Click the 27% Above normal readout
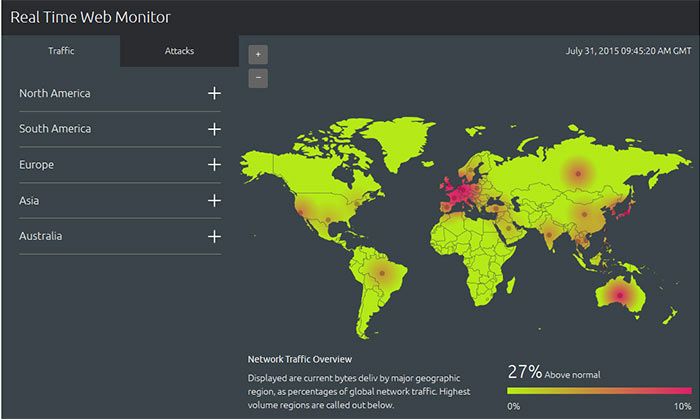The height and width of the screenshot is (419, 700). (554, 372)
